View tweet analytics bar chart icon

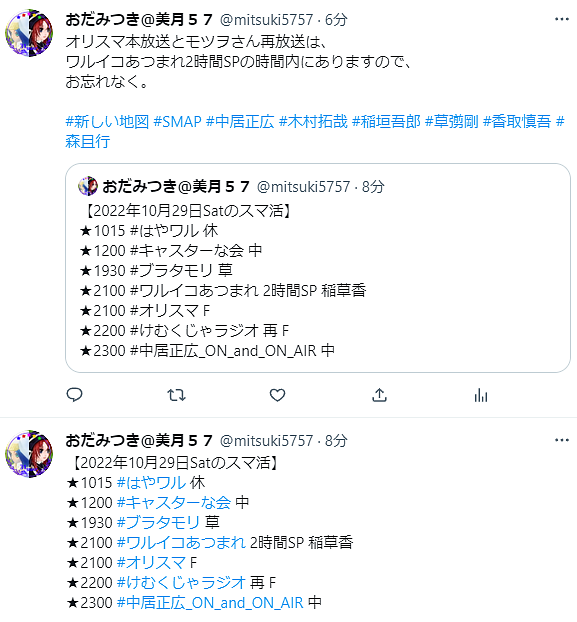tap(481, 395)
